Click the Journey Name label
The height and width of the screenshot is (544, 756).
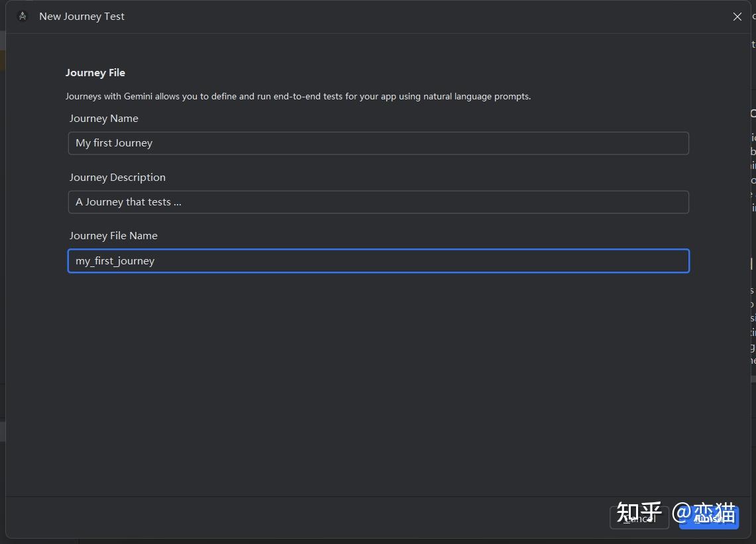point(103,118)
